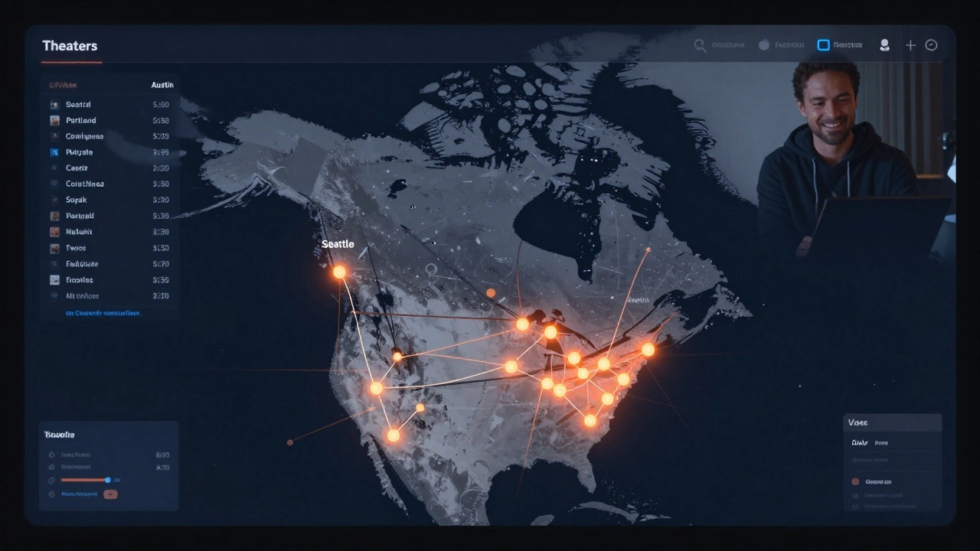980x551 pixels.
Task: Click the blue link below the city list
Action: [x=103, y=313]
